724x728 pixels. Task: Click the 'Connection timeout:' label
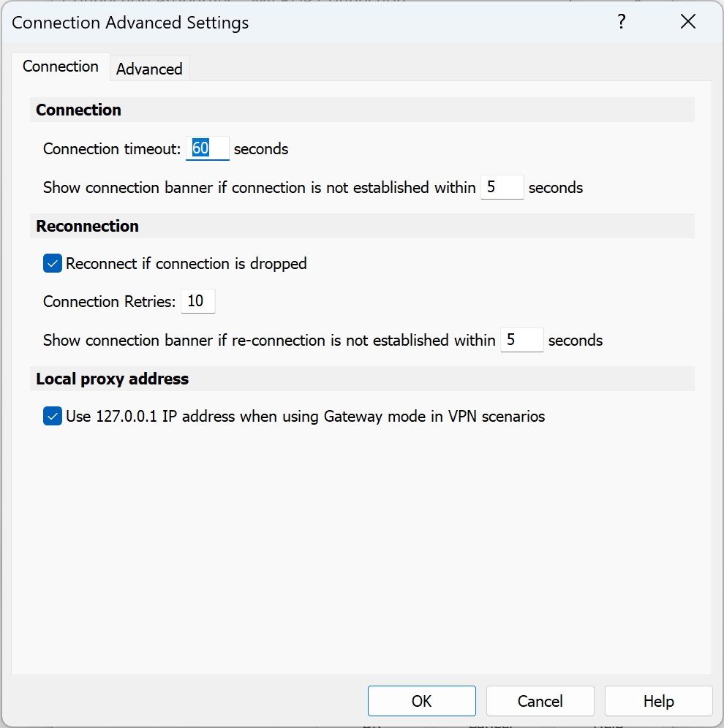pyautogui.click(x=112, y=149)
